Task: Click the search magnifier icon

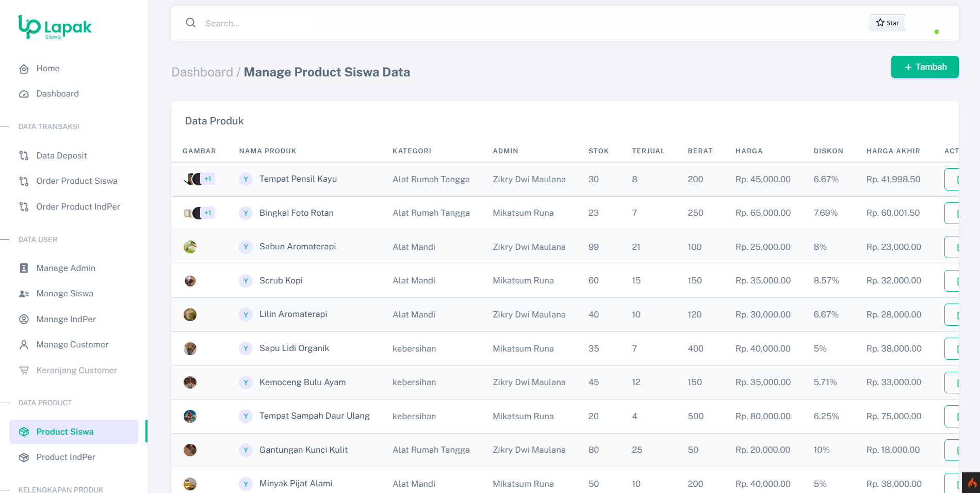Action: pyautogui.click(x=191, y=23)
